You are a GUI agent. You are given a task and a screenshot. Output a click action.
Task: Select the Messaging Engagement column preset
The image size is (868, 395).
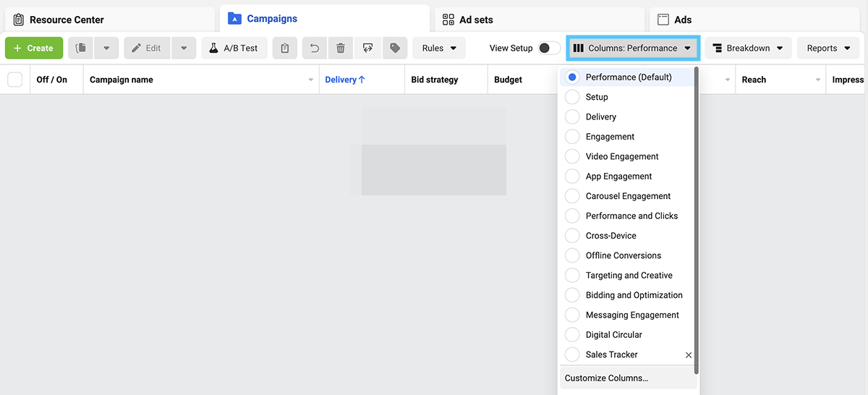click(627, 315)
